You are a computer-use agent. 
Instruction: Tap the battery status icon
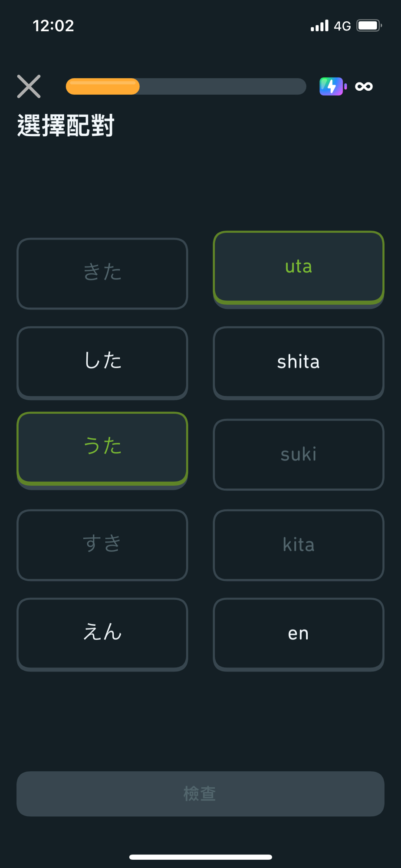(369, 26)
